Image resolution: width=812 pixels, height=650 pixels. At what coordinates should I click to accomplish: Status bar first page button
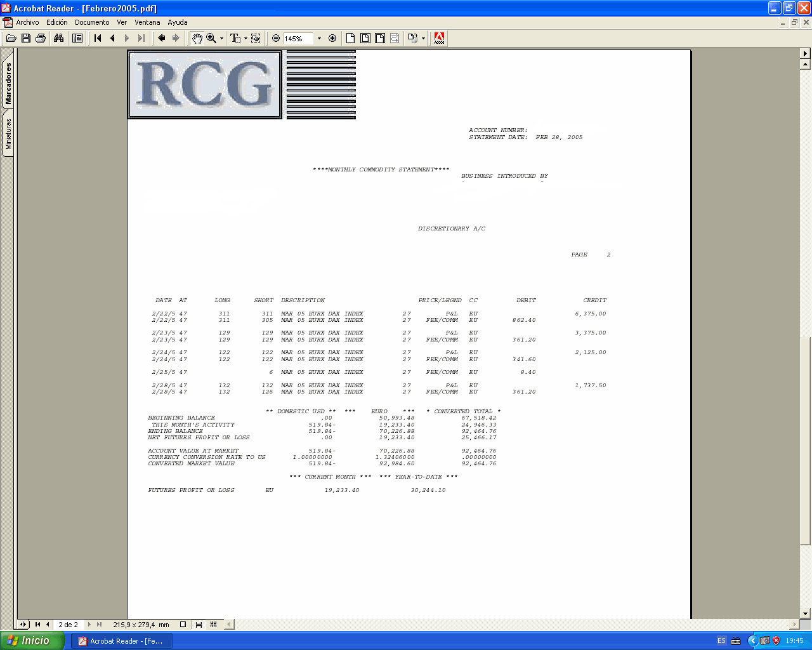pos(37,625)
